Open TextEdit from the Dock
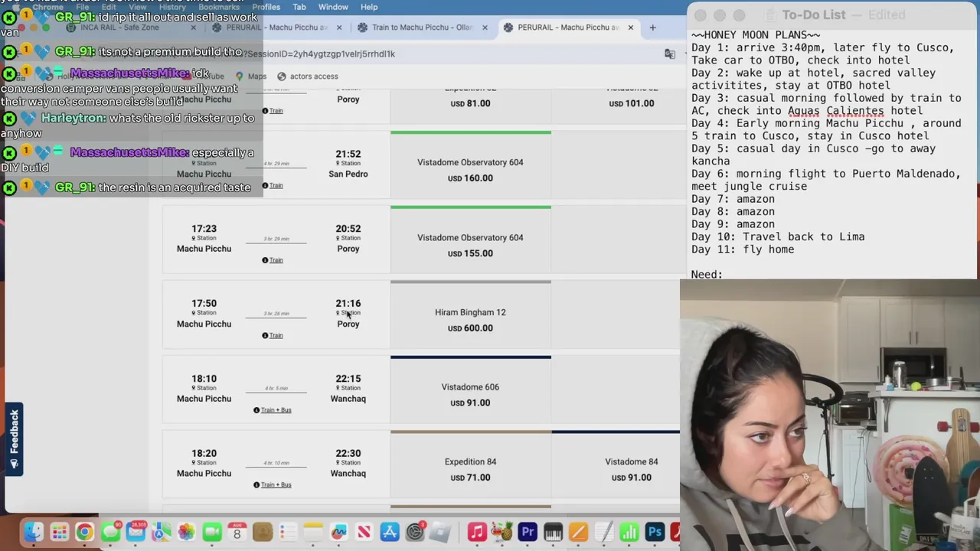This screenshot has width=980, height=551. [603, 532]
